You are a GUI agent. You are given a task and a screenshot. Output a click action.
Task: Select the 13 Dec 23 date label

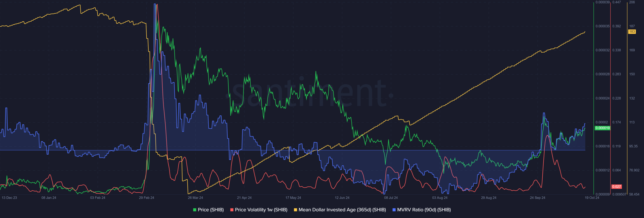pos(9,198)
